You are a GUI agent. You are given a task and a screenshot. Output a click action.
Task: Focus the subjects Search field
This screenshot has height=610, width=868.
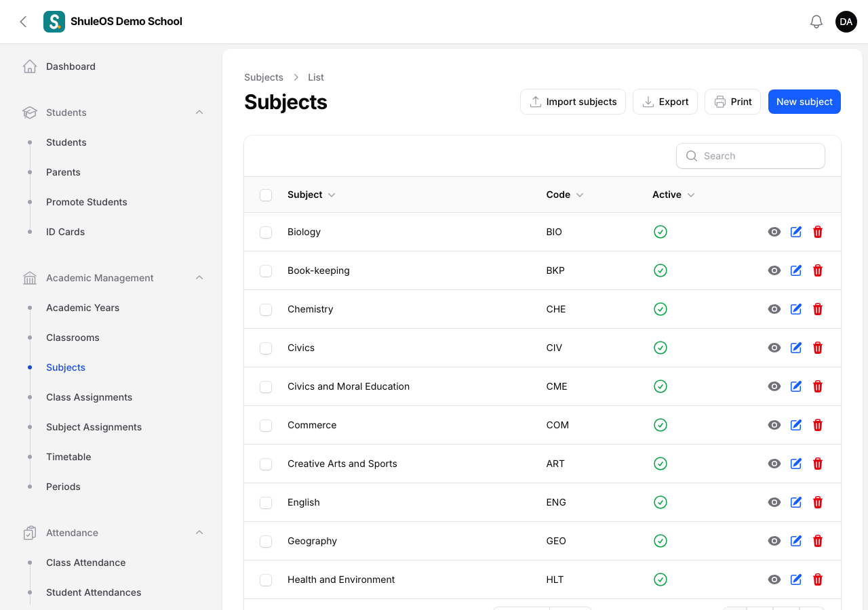click(751, 156)
